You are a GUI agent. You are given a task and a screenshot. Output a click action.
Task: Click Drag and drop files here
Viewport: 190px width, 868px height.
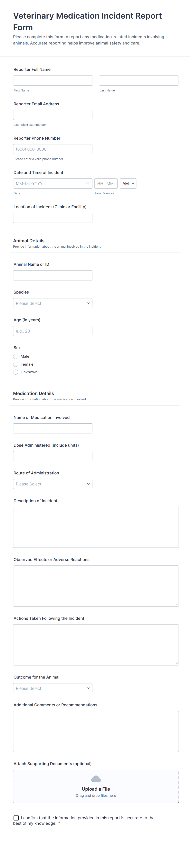[x=96, y=796]
